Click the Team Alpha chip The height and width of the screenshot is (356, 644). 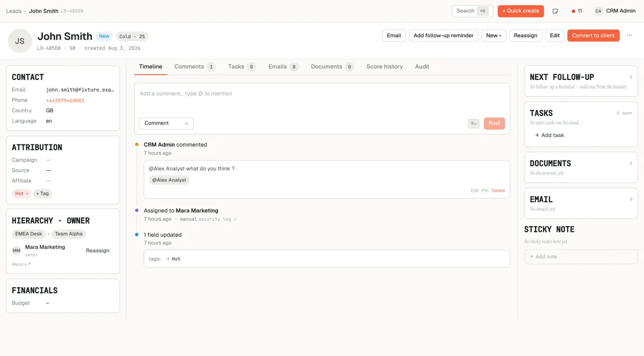69,234
